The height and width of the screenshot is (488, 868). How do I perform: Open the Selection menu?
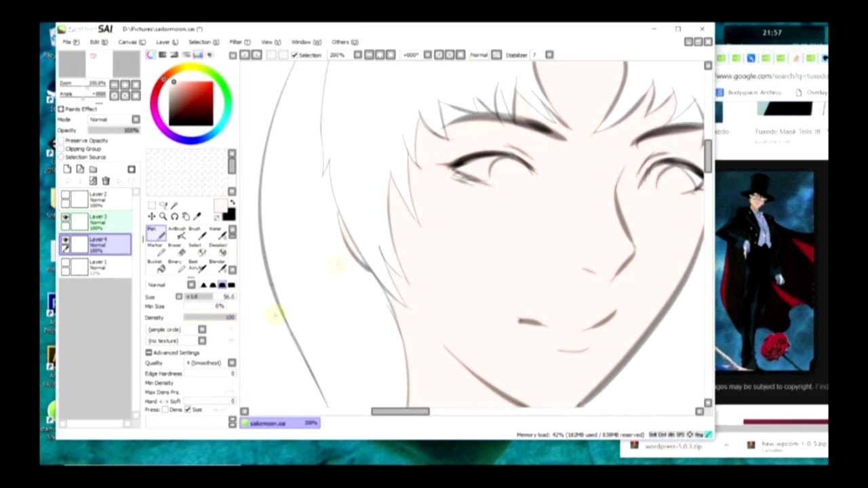pyautogui.click(x=203, y=42)
